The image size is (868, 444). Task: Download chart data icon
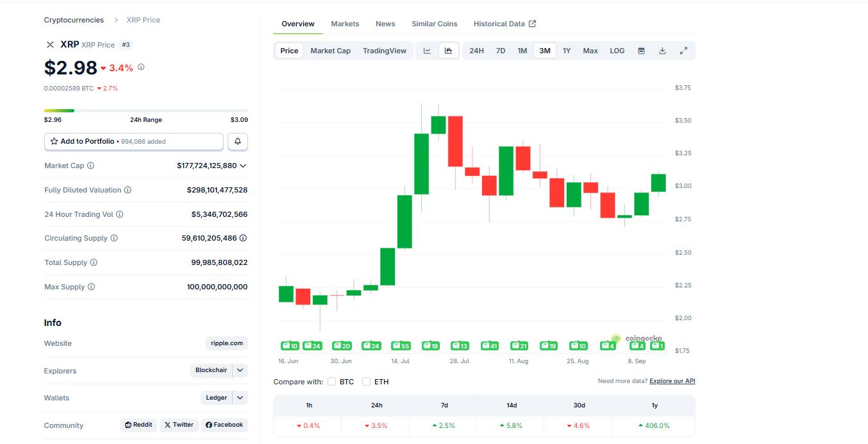click(662, 51)
